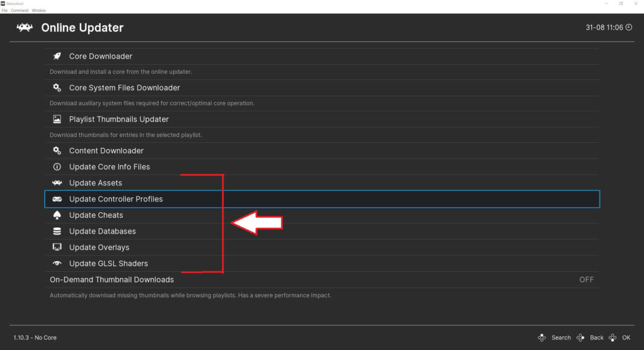Image resolution: width=644 pixels, height=350 pixels.
Task: Click the rocket icon beside Core Downloader
Action: (57, 56)
